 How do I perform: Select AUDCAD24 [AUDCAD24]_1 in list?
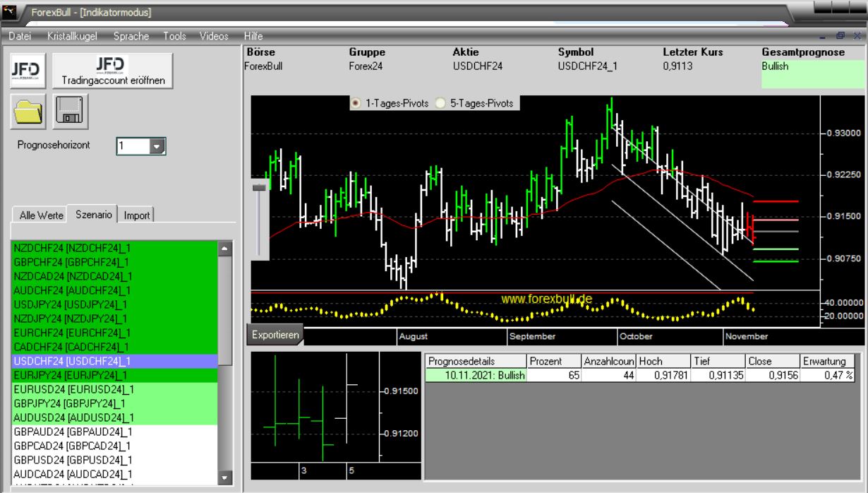[x=115, y=474]
